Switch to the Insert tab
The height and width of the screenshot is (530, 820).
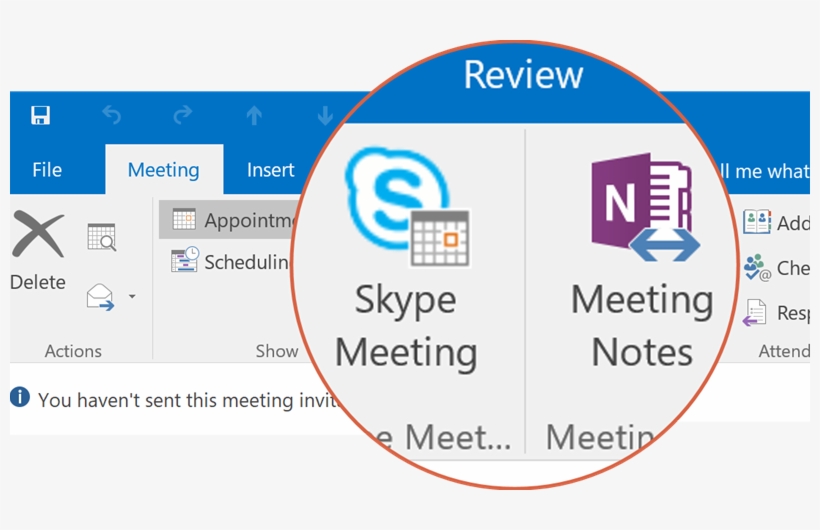click(x=270, y=170)
